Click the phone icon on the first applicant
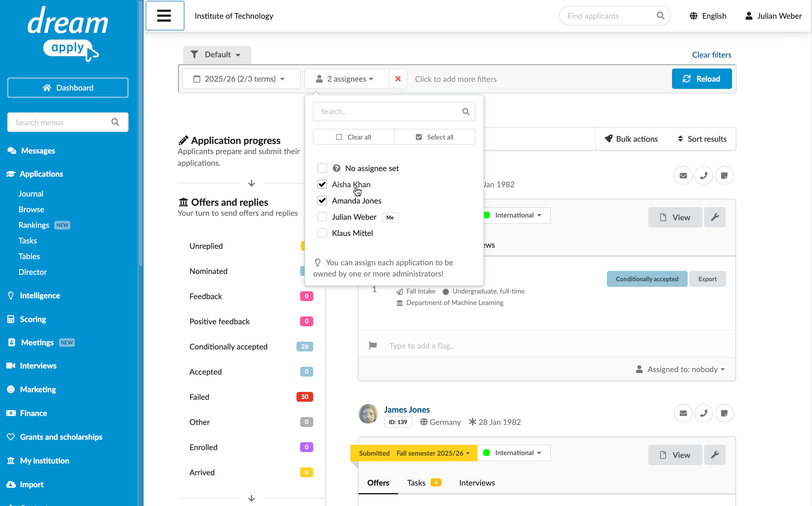Image resolution: width=812 pixels, height=506 pixels. [x=704, y=175]
